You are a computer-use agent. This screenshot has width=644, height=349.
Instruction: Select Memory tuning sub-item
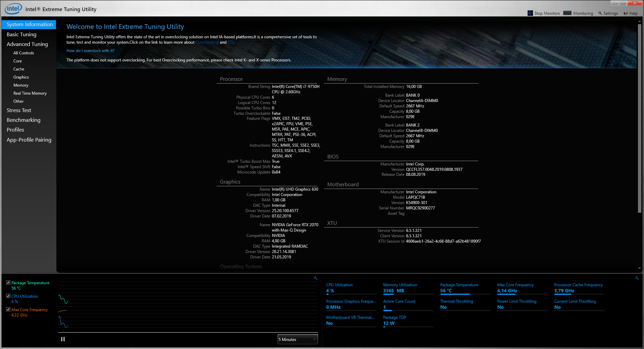click(x=21, y=85)
